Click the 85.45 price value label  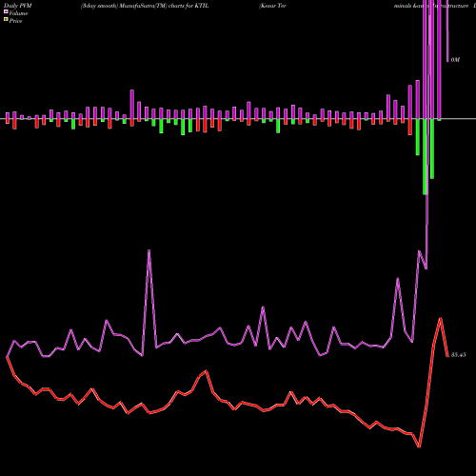click(458, 355)
